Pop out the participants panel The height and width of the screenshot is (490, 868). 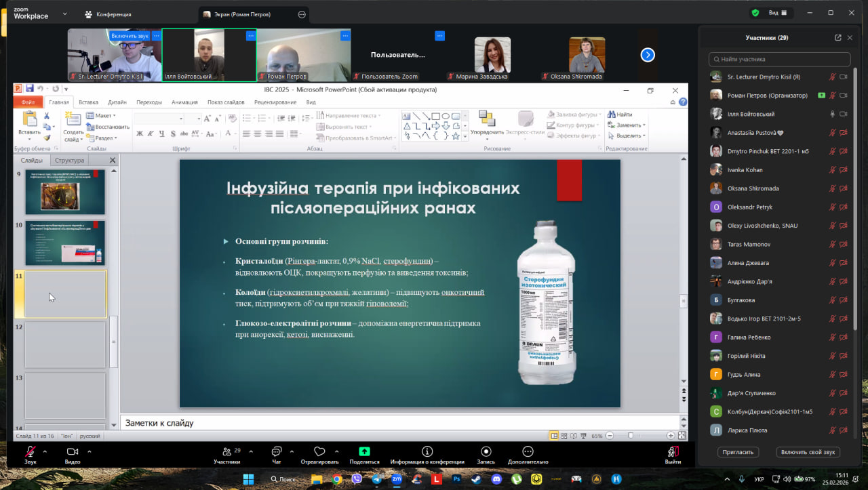837,38
